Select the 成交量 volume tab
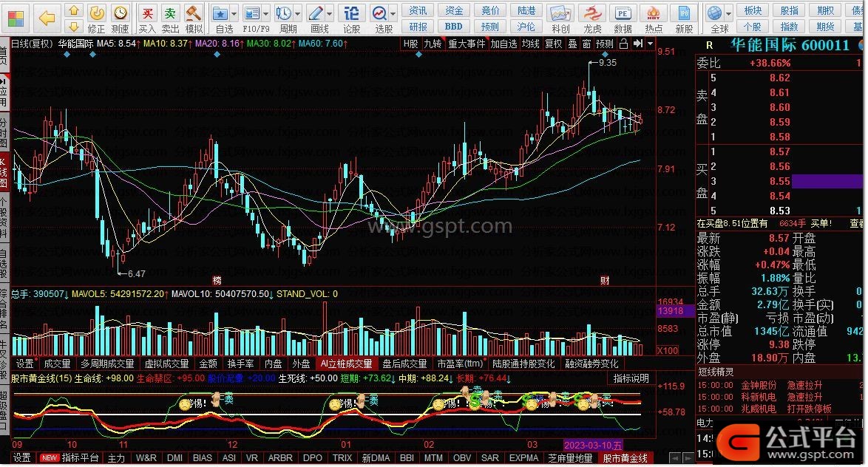 pyautogui.click(x=57, y=364)
